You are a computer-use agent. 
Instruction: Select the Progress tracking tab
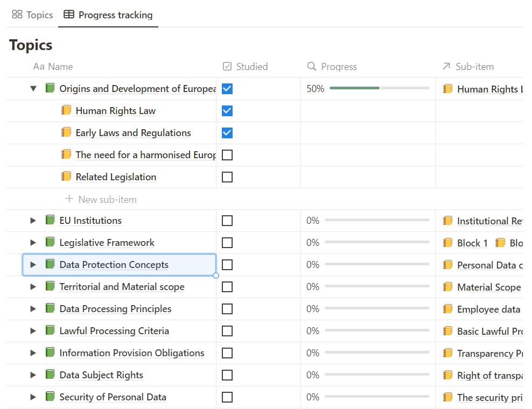click(108, 15)
